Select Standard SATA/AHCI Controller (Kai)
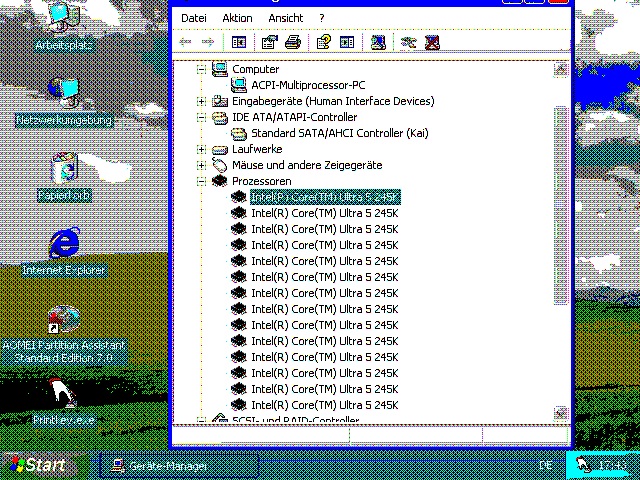Viewport: 640px width, 480px height. [340, 133]
